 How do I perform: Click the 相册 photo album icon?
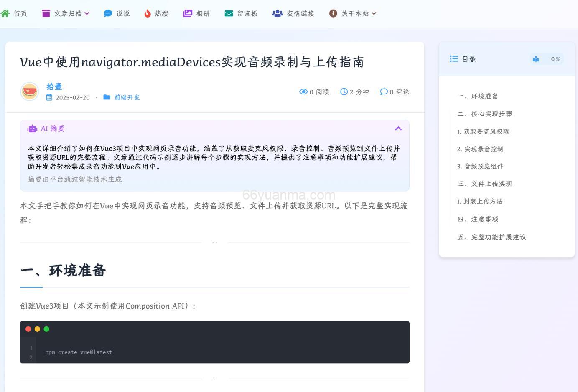[188, 13]
